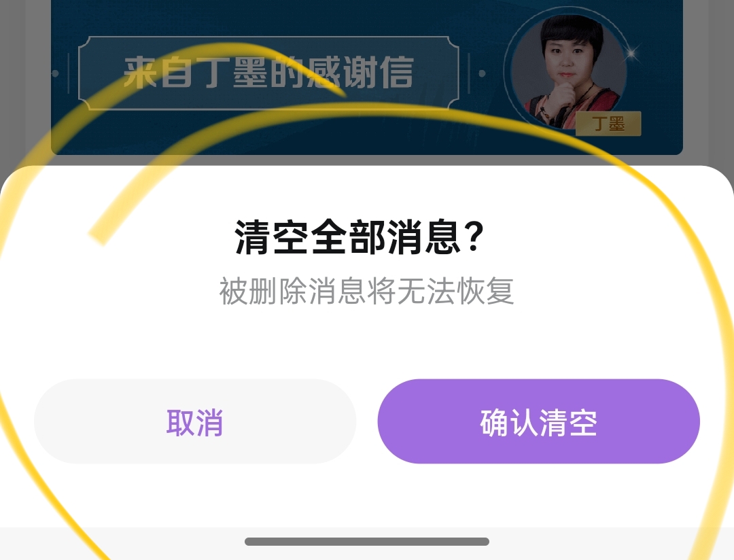
Task: Open the 来自丁墨的感谢信 banner title
Action: (x=268, y=73)
